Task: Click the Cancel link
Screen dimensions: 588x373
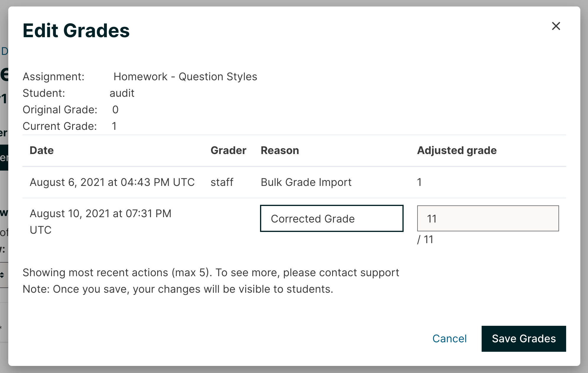Action: 449,339
